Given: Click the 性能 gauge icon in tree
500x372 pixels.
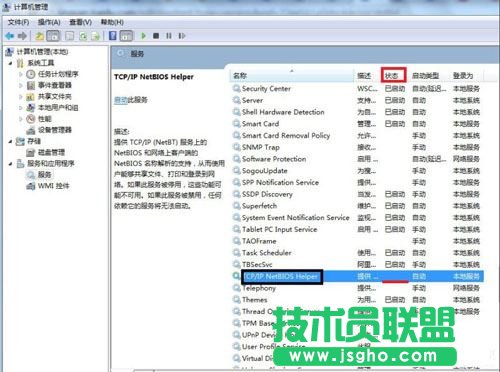Looking at the screenshot, I should click(31, 119).
